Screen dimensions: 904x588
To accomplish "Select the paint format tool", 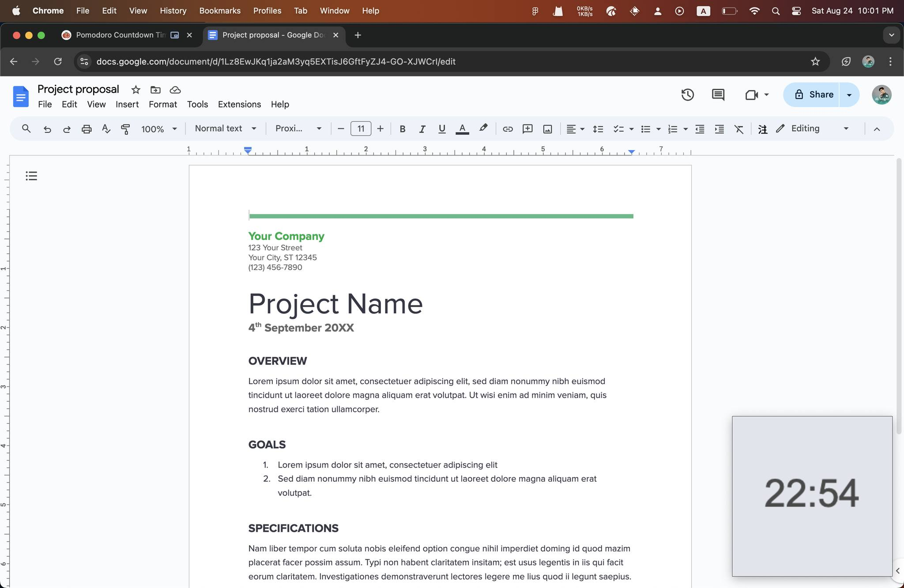I will (125, 129).
